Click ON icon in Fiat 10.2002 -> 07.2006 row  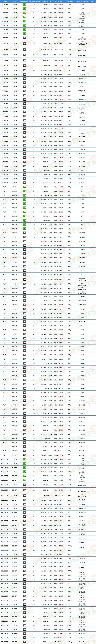point(25,447)
